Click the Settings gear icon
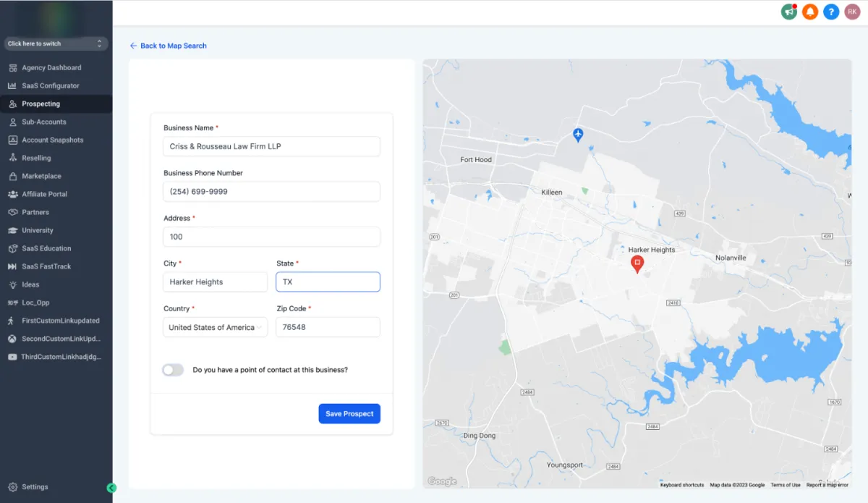 (x=13, y=487)
